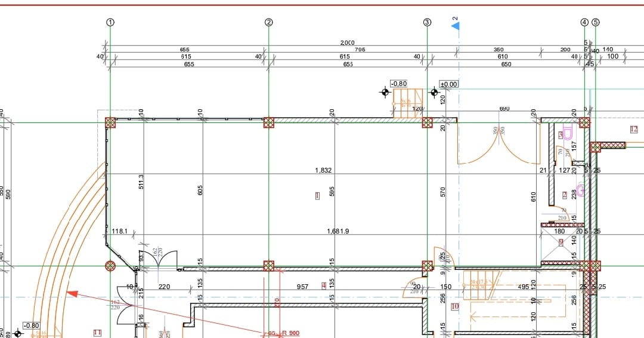Select the magenta fixture in room 2
This screenshot has height=338, width=644.
point(580,190)
